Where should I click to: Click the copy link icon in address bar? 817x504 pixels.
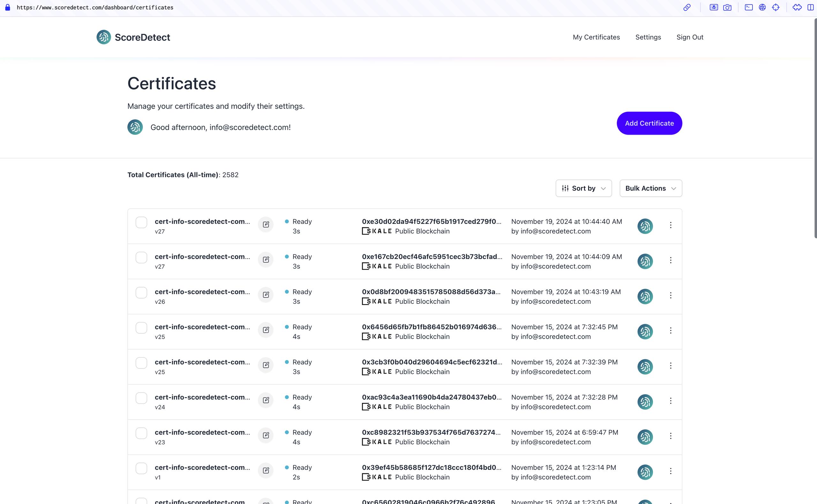coord(686,7)
